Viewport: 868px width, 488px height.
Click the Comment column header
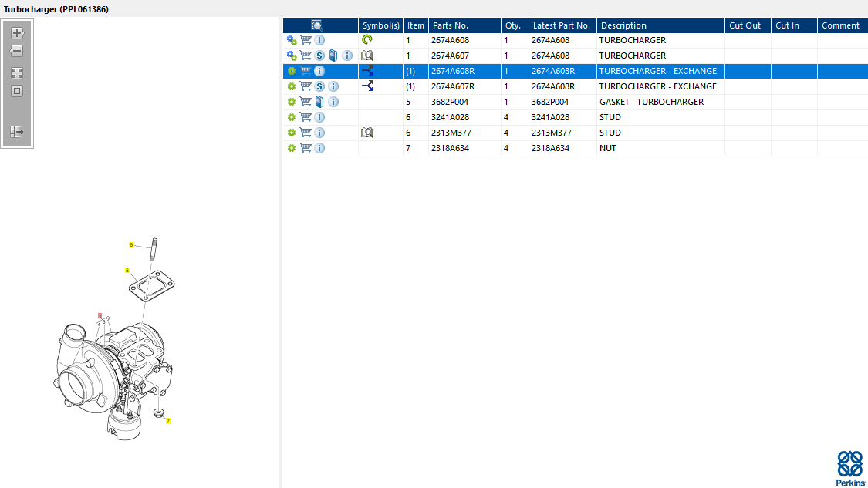click(843, 25)
